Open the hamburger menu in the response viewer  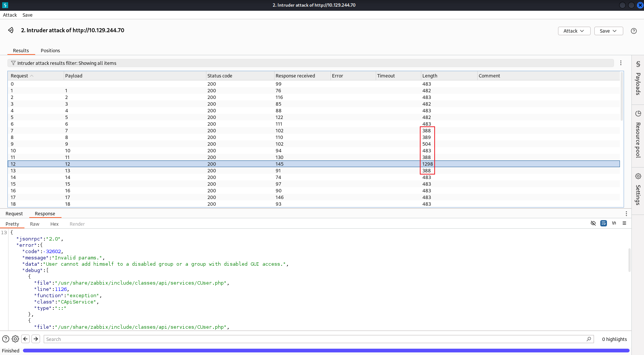[x=624, y=223]
